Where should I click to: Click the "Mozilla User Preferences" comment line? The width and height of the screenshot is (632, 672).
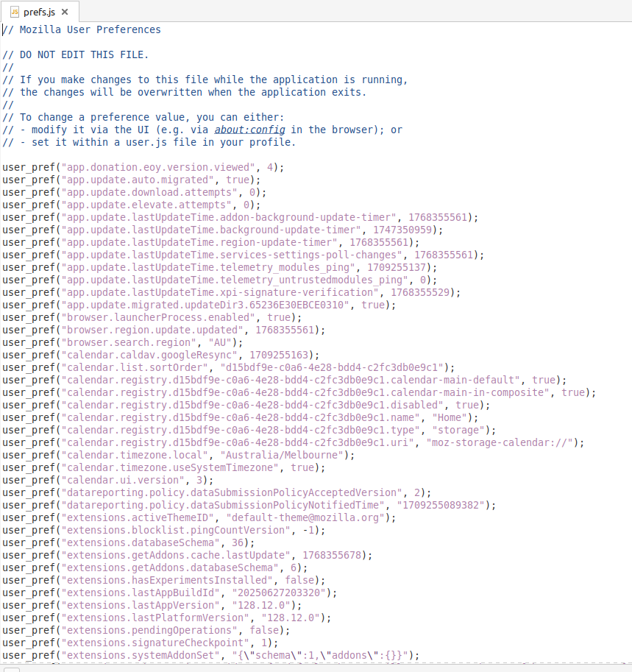pos(90,29)
